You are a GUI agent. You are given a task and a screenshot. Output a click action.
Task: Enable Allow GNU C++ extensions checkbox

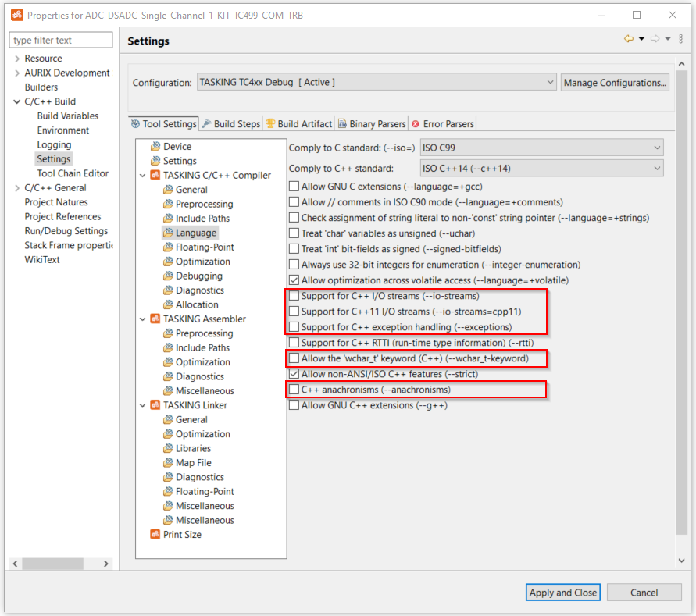click(x=294, y=405)
